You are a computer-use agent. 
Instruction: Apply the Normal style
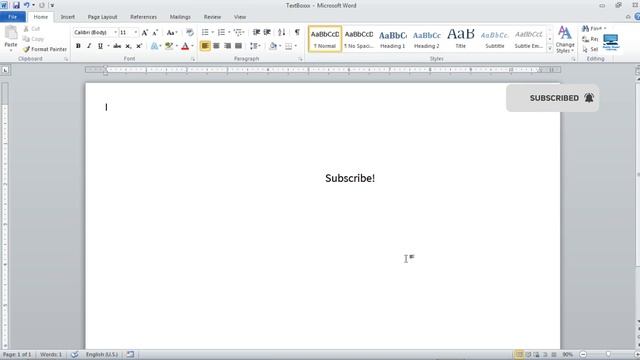(x=325, y=39)
